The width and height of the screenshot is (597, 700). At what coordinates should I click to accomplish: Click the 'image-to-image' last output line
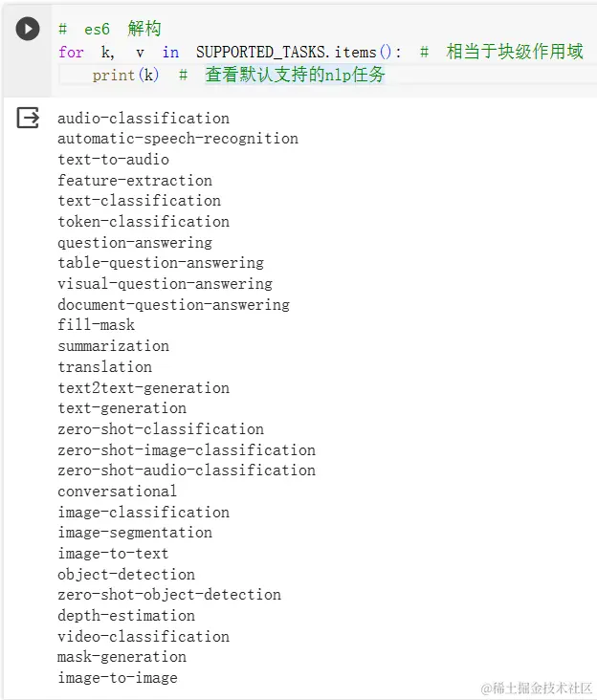pyautogui.click(x=118, y=678)
